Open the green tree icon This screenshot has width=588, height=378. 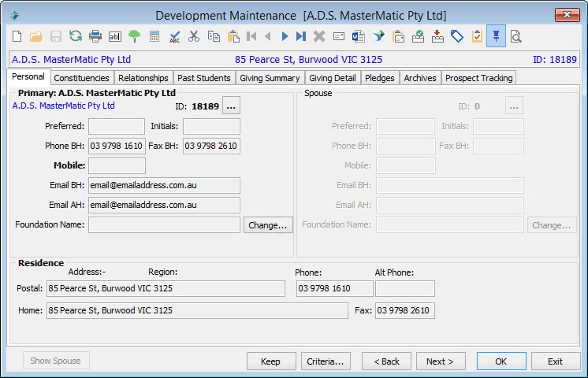(134, 36)
